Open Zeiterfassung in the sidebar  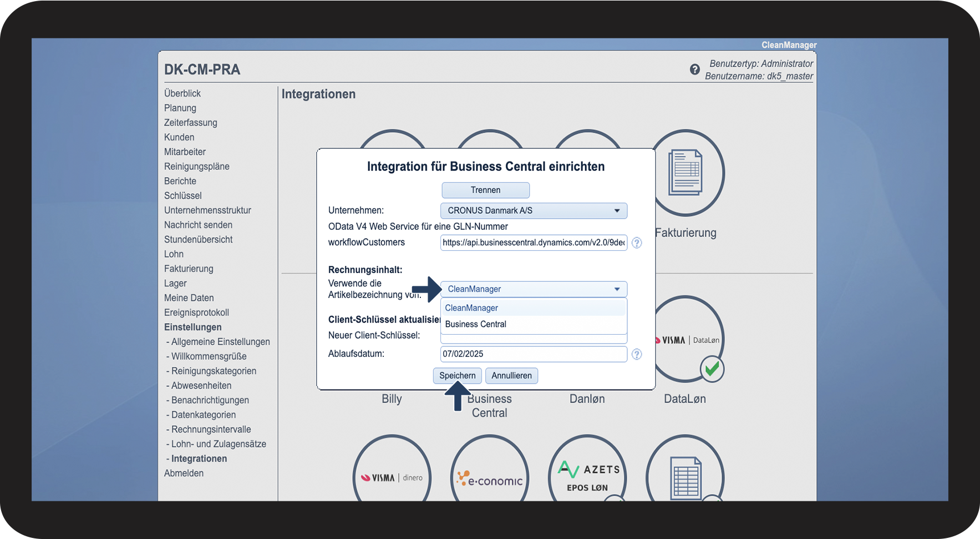tap(191, 123)
